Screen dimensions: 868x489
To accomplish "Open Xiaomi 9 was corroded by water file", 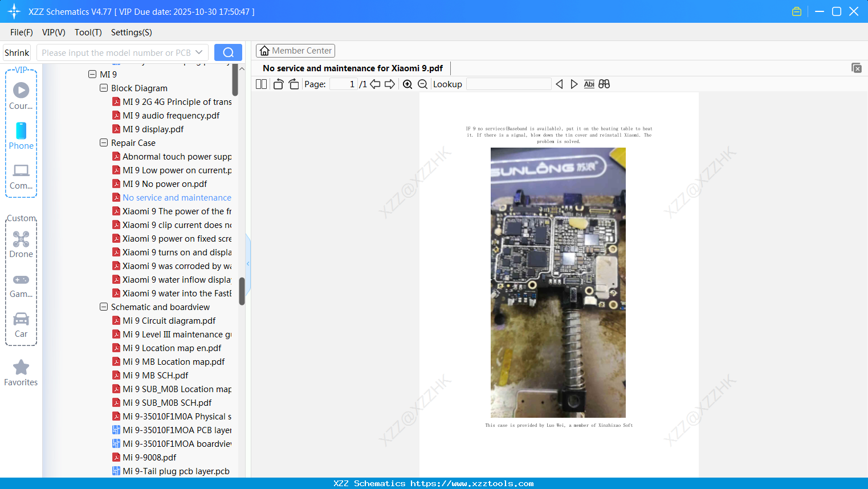I will point(177,266).
